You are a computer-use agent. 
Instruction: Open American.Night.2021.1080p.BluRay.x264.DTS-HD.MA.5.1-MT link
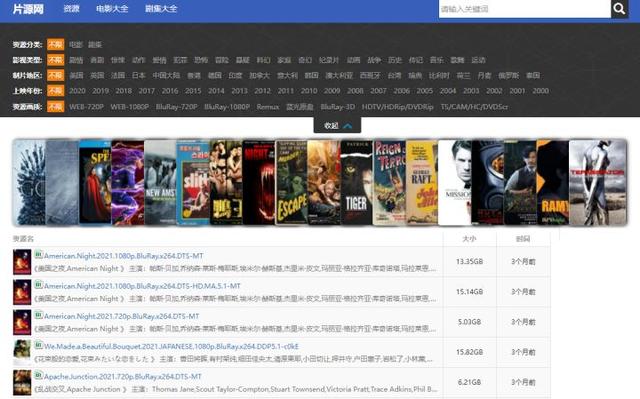click(x=142, y=286)
